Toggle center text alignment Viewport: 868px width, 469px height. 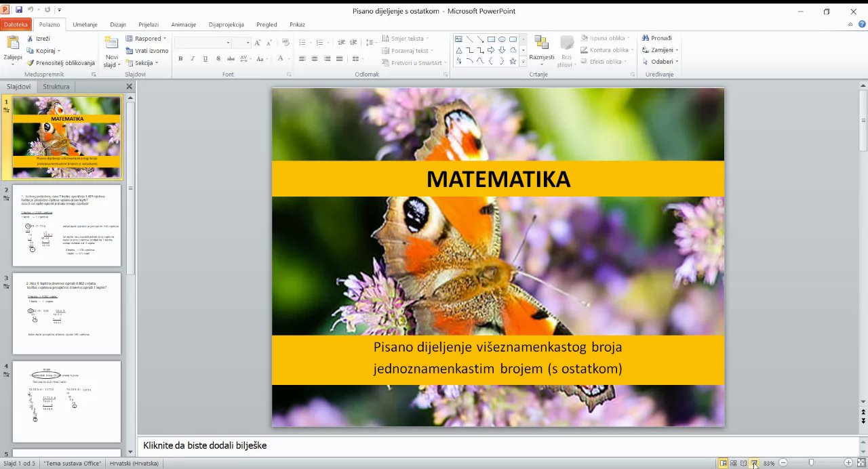pos(315,59)
